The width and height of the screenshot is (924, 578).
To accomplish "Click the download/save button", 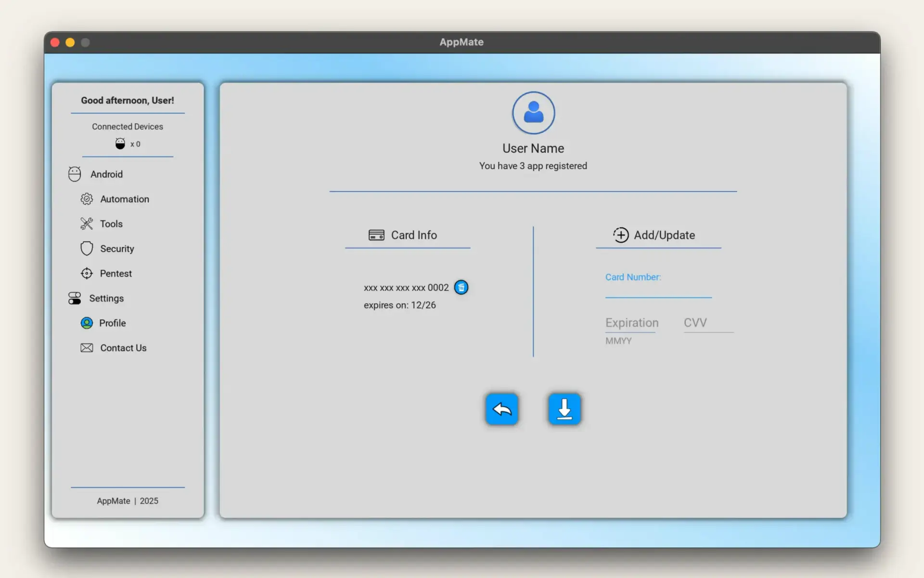I will click(x=565, y=409).
